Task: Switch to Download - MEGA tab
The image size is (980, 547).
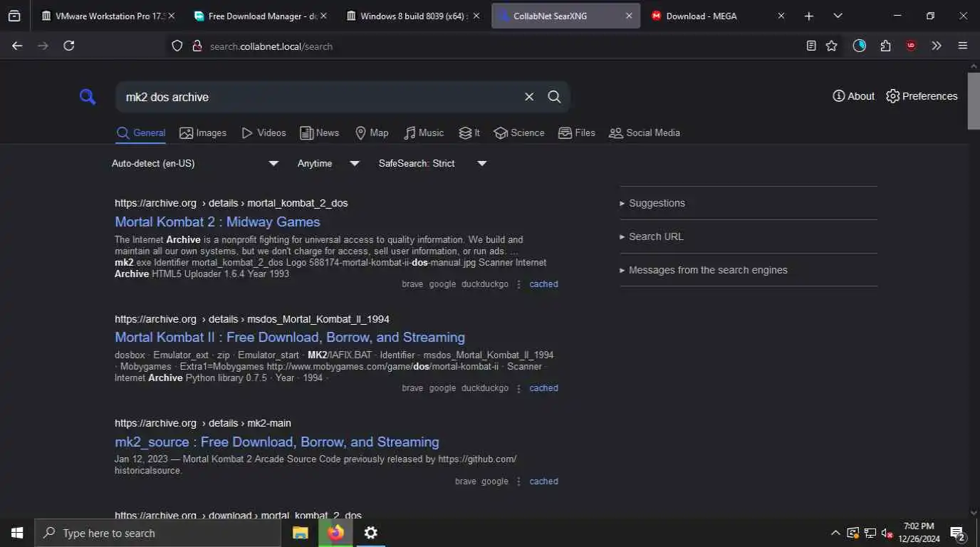Action: point(718,16)
